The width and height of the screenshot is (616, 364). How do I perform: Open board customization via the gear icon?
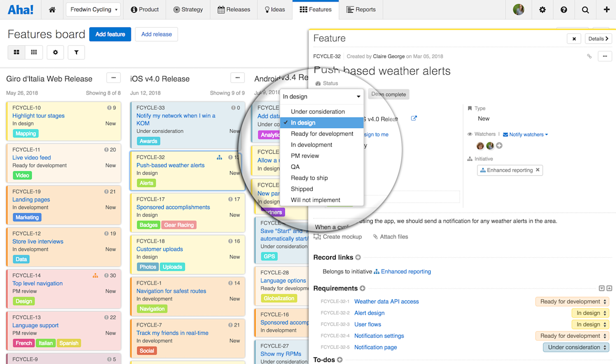pyautogui.click(x=55, y=52)
